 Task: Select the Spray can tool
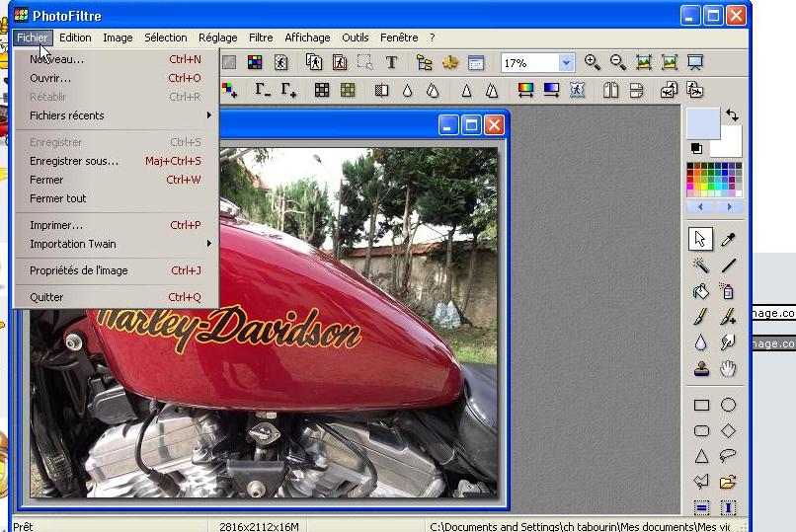tap(728, 291)
